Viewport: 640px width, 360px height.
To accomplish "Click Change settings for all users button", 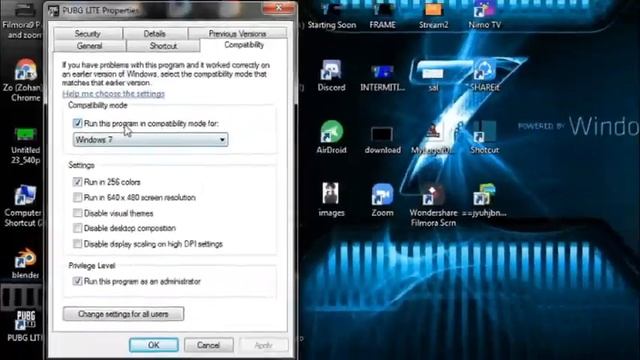I will [x=123, y=314].
